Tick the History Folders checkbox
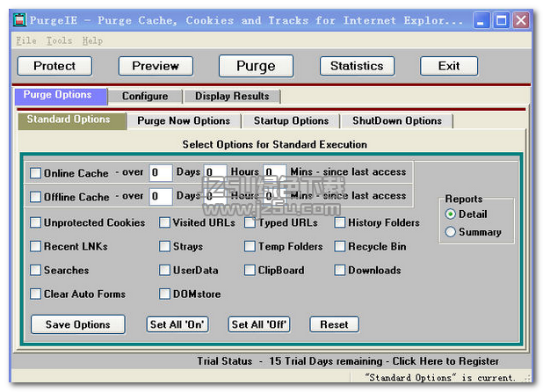The height and width of the screenshot is (392, 543). 340,222
